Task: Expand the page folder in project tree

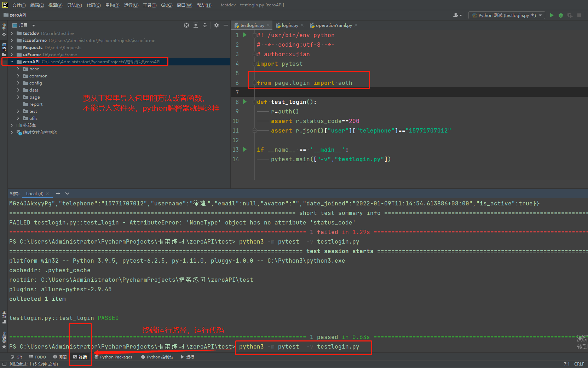Action: [x=18, y=97]
